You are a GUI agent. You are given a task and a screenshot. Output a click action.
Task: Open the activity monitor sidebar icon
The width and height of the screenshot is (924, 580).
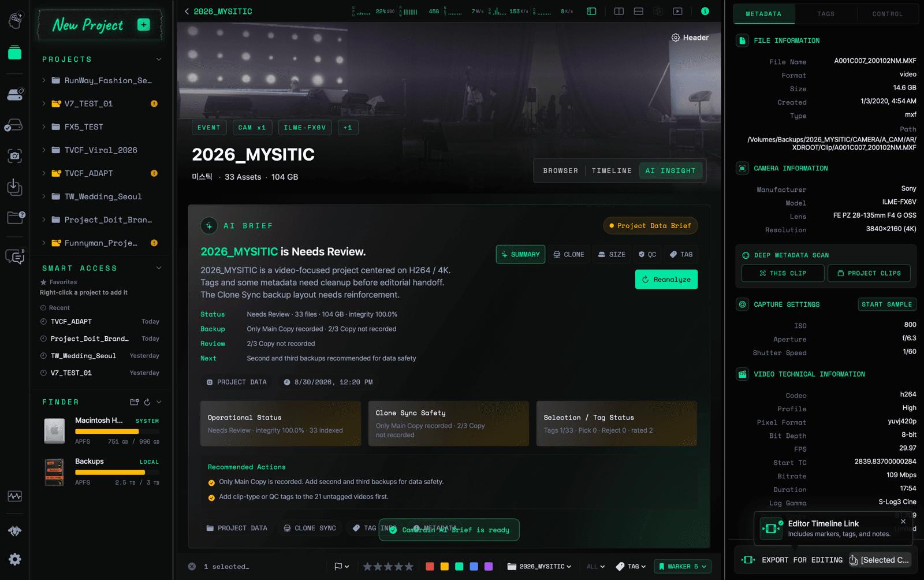point(15,496)
